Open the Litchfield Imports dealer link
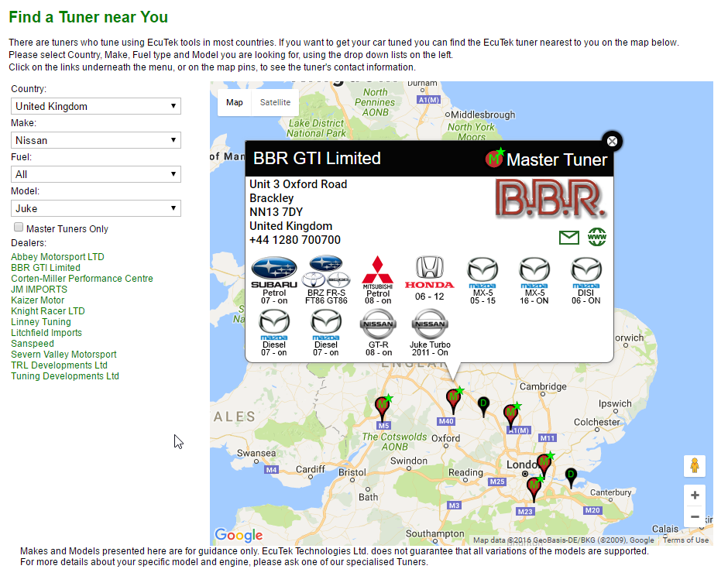Viewport: 728px width, 576px height. point(46,333)
